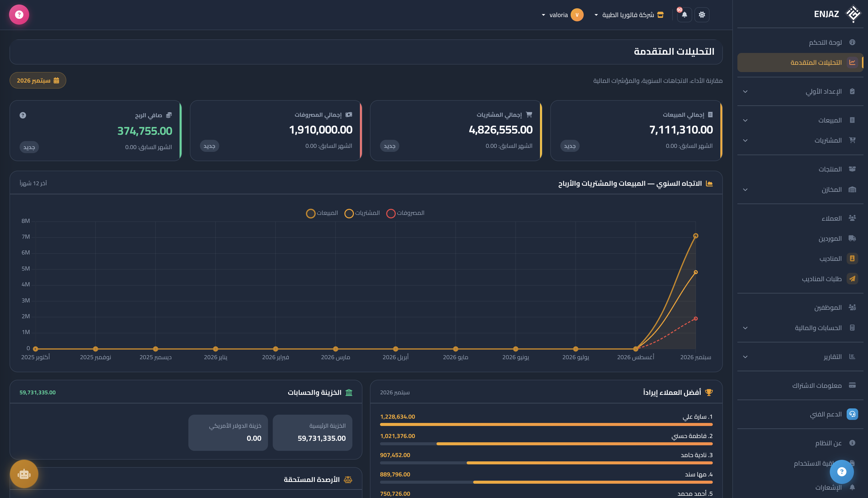
Task: Toggle the المصروفات chart legend series
Action: click(405, 213)
